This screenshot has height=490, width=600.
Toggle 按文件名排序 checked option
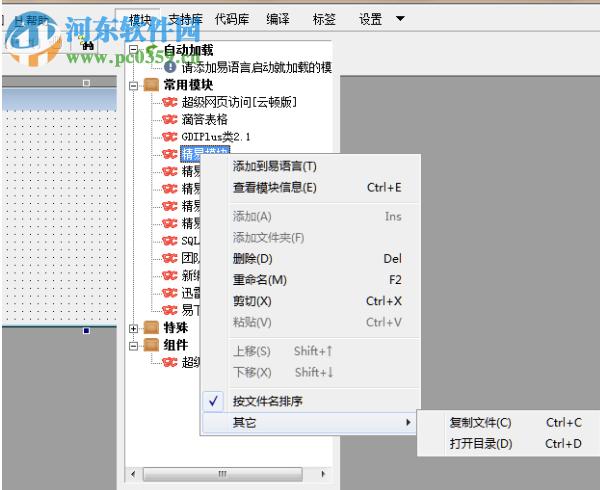[311, 401]
